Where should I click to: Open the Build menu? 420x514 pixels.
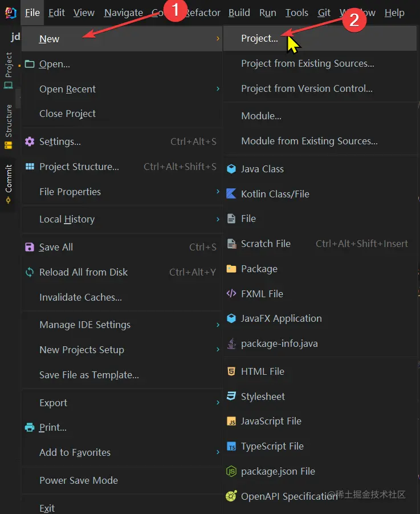point(239,13)
